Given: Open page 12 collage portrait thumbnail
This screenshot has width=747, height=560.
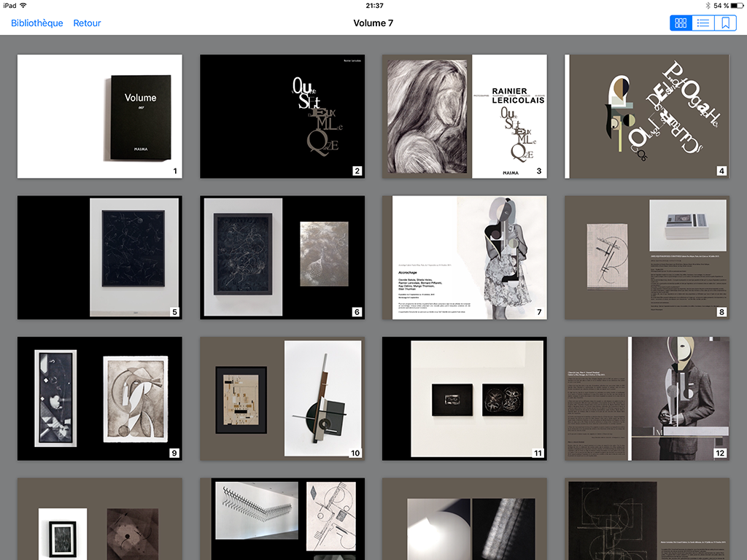Looking at the screenshot, I should coord(647,399).
